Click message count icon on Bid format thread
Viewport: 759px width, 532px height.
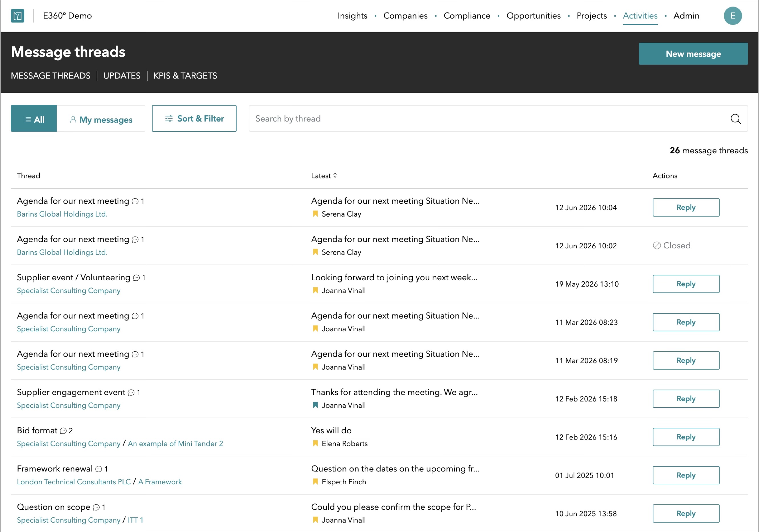[63, 431]
